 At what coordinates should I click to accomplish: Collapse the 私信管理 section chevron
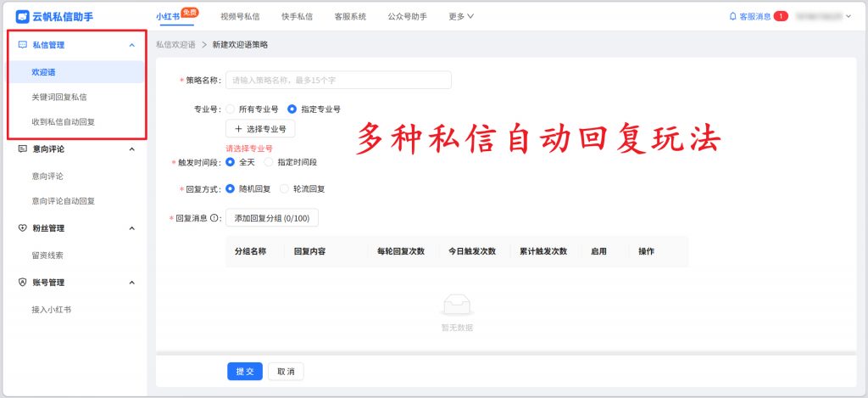(x=131, y=45)
